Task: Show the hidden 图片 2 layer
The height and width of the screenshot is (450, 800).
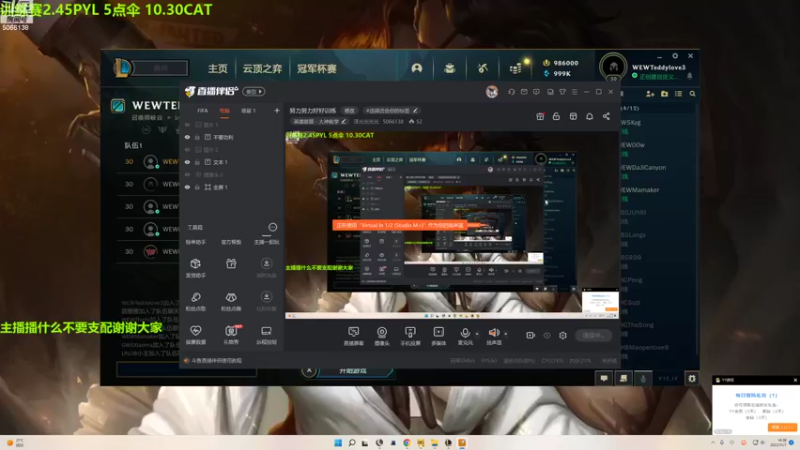Action: coord(187,149)
